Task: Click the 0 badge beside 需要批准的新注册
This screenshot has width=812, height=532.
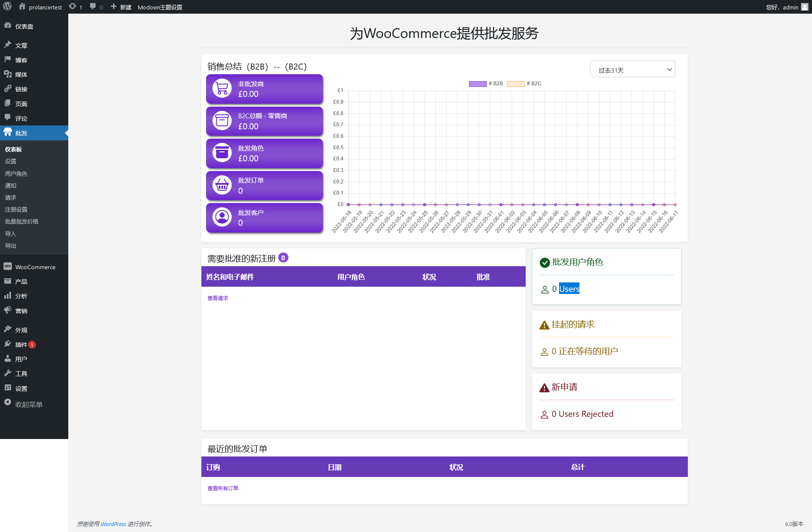Action: click(283, 258)
